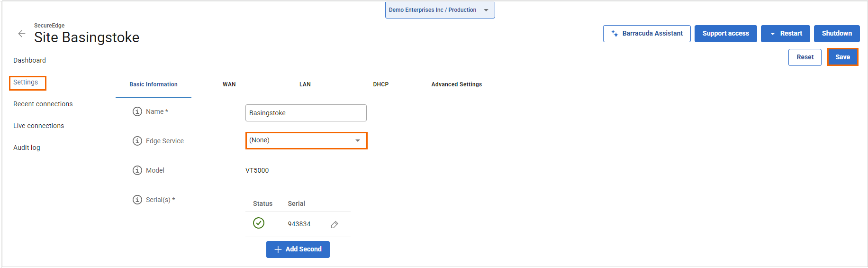Switch to the DHCP tab
This screenshot has height=268, width=868.
point(380,84)
